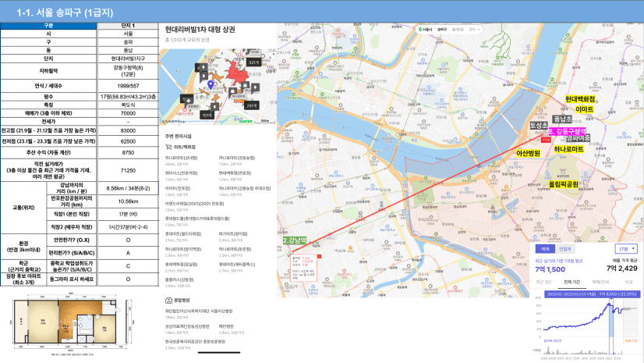Open 홈플러스(강동점) in facility list

coord(179,279)
